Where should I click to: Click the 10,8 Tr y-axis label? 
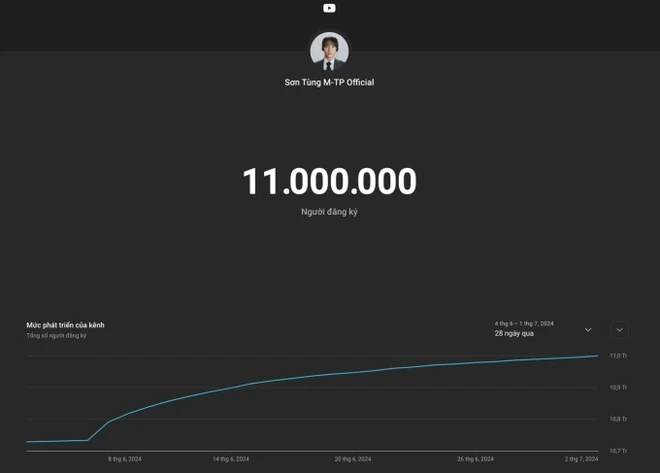(618, 419)
